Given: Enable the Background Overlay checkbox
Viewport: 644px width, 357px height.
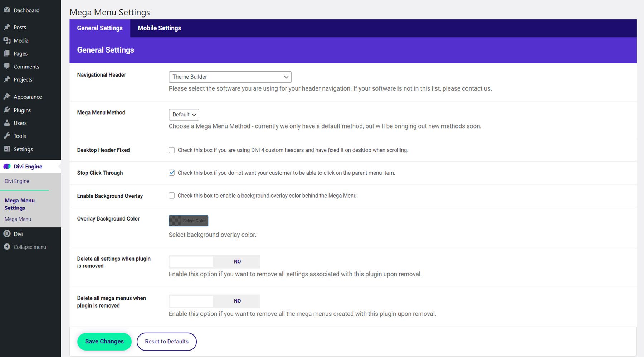Looking at the screenshot, I should [x=172, y=196].
